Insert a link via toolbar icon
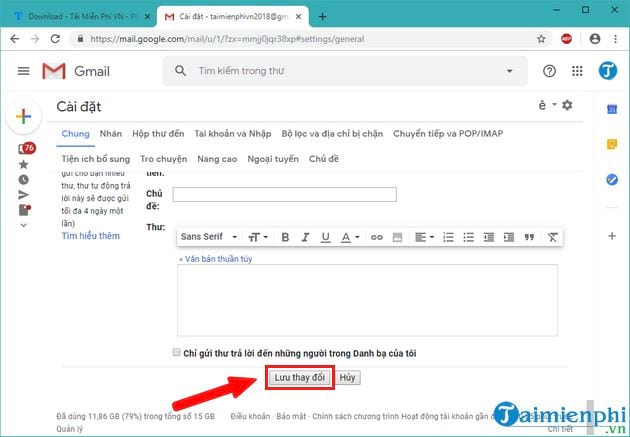 tap(376, 237)
